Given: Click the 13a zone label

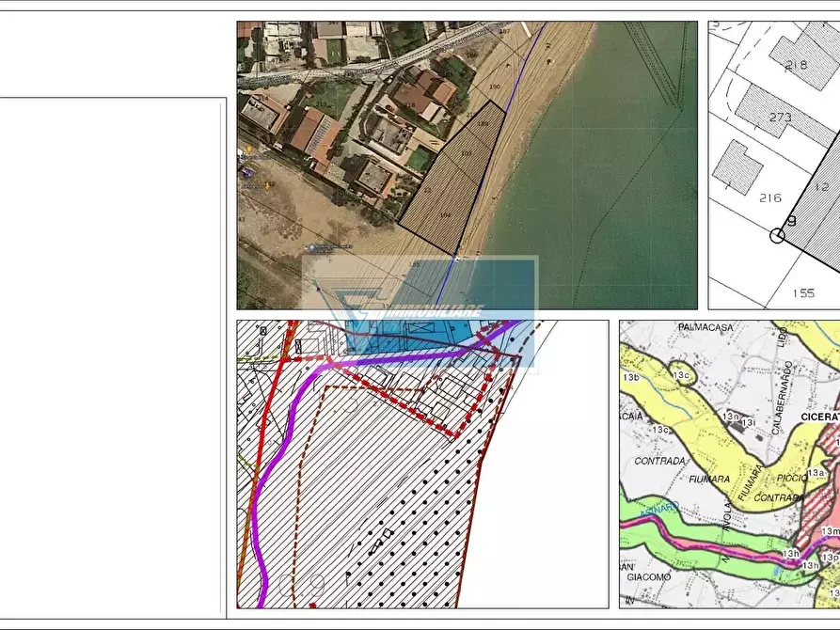Looking at the screenshot, I should (816, 473).
